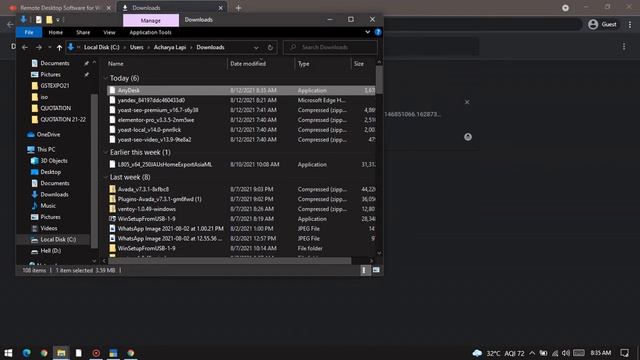Go back using Explorer back arrow
Viewport: 640px width, 360px height.
[25, 47]
